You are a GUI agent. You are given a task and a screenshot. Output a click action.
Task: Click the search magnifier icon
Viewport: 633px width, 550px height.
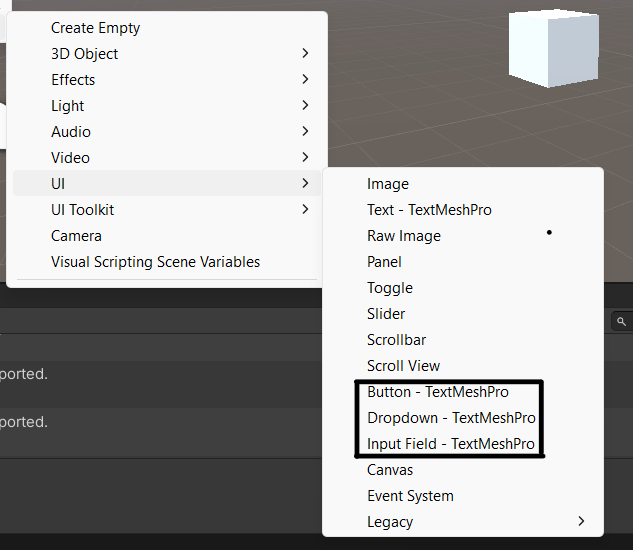[621, 321]
